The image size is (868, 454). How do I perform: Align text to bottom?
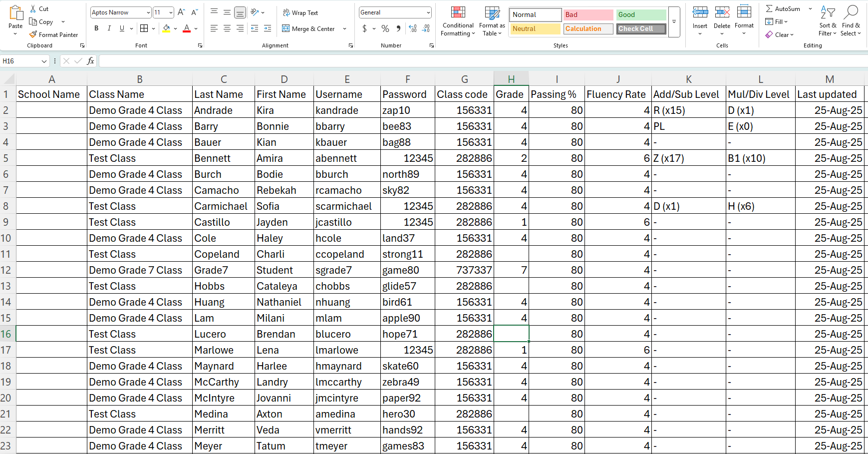240,12
